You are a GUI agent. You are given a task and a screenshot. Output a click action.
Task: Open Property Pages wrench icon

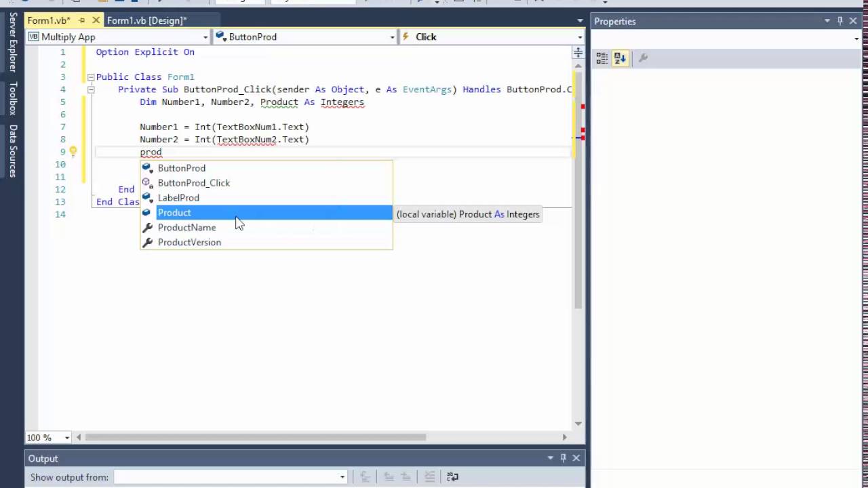643,58
